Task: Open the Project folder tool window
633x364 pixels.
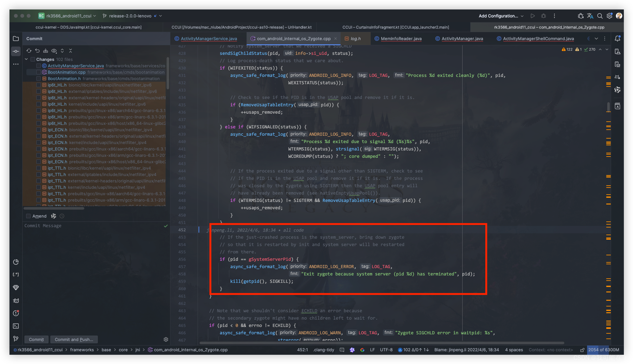Action: 16,39
